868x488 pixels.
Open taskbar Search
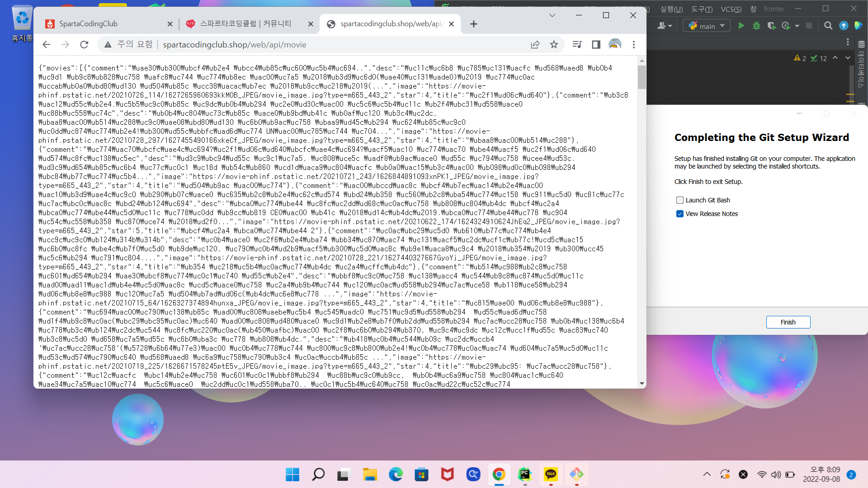pyautogui.click(x=318, y=474)
